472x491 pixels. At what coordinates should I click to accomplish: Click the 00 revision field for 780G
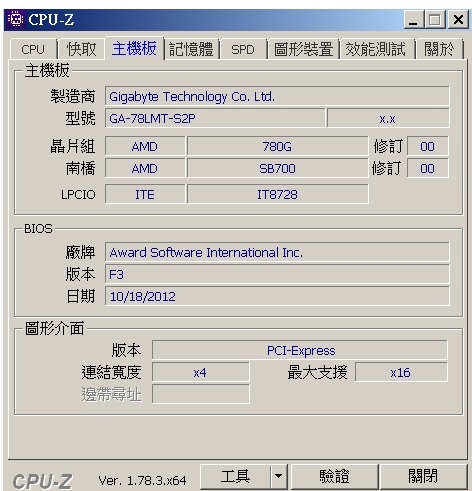(428, 146)
